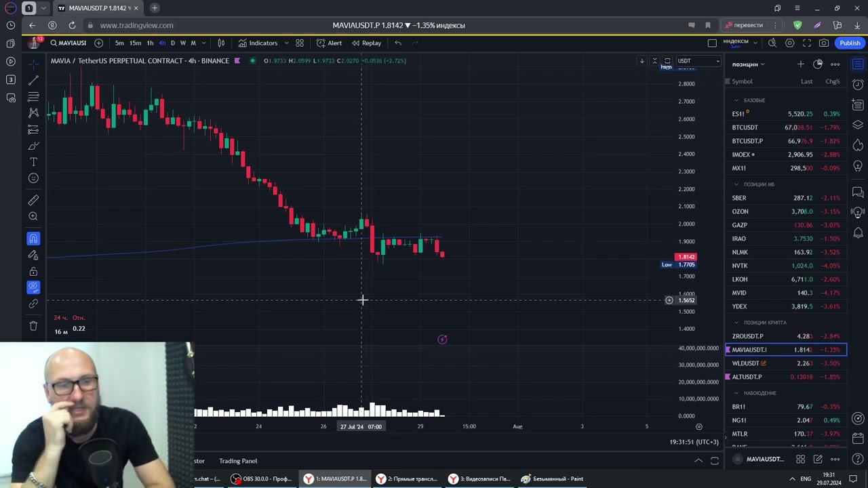Switch to the W weekly timeframe

(183, 43)
